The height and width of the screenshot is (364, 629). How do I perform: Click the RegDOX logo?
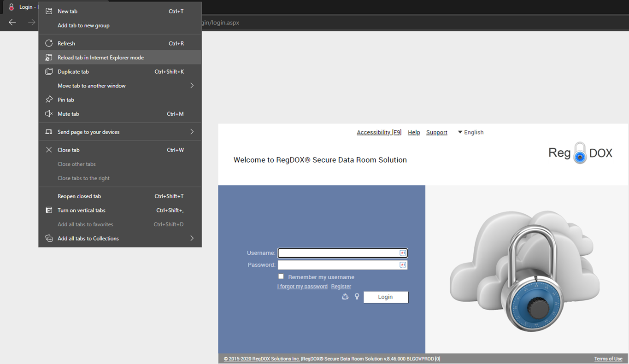[580, 153]
